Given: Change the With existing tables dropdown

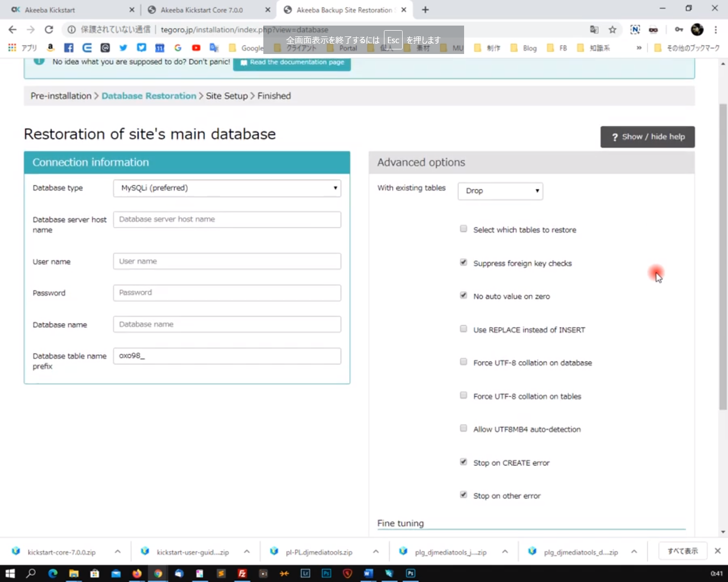Looking at the screenshot, I should (x=500, y=191).
